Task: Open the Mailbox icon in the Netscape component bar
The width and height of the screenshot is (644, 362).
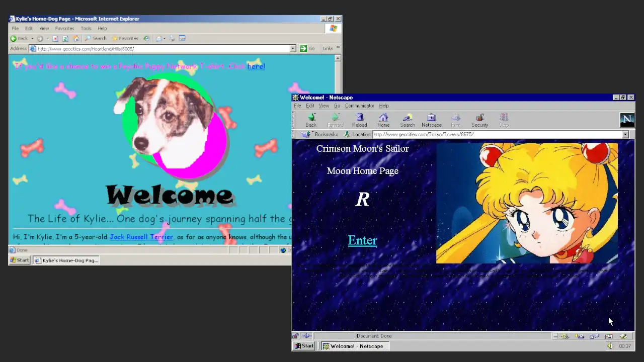Action: click(x=580, y=336)
